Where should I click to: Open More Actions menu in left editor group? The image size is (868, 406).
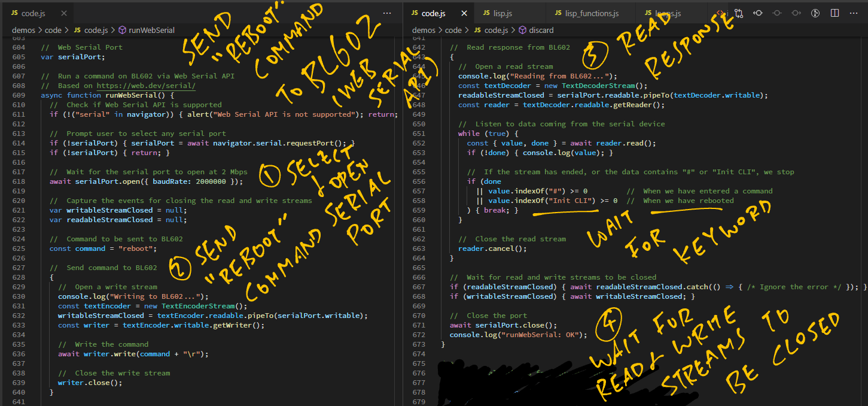pyautogui.click(x=387, y=13)
